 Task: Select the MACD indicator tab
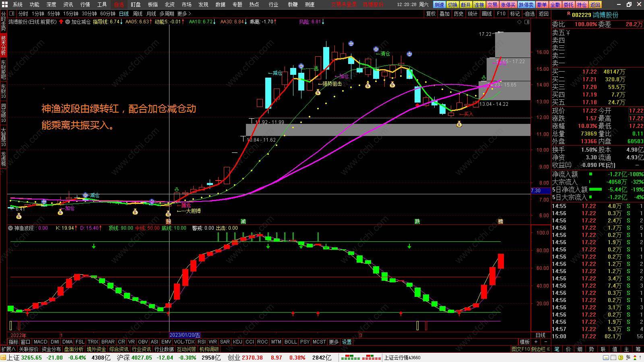click(40, 342)
